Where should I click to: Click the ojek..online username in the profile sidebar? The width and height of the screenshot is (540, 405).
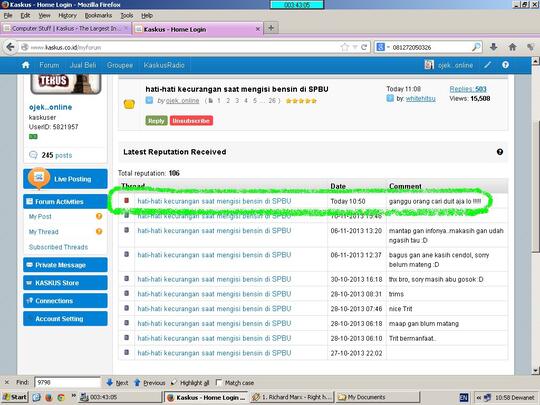point(51,107)
